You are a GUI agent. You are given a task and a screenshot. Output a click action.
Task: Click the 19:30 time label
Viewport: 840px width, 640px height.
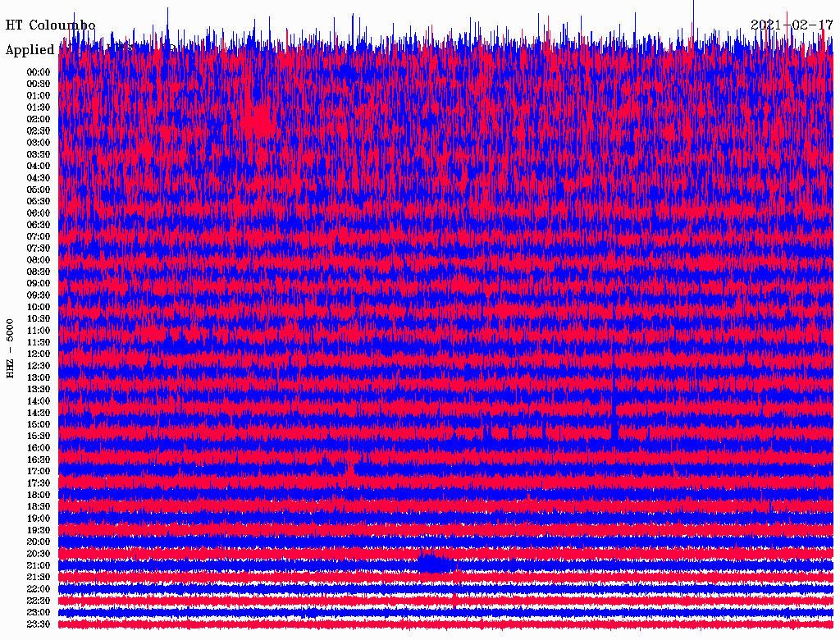tap(39, 530)
